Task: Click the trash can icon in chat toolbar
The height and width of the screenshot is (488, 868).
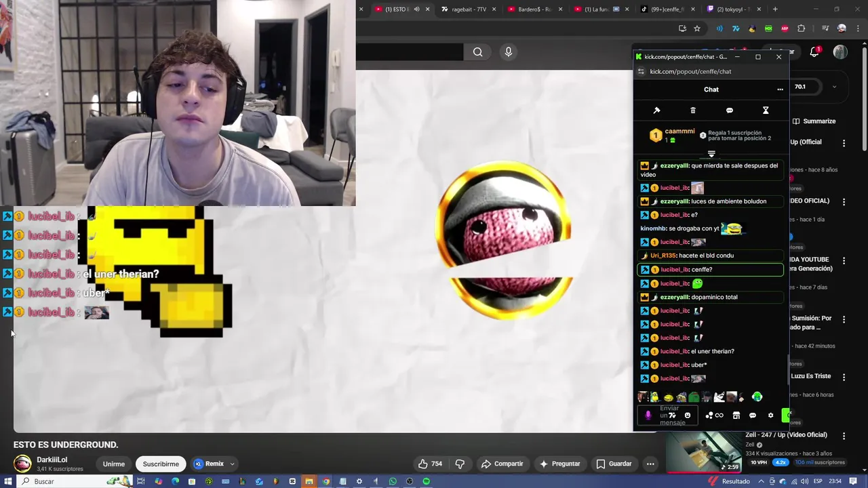Action: point(693,110)
